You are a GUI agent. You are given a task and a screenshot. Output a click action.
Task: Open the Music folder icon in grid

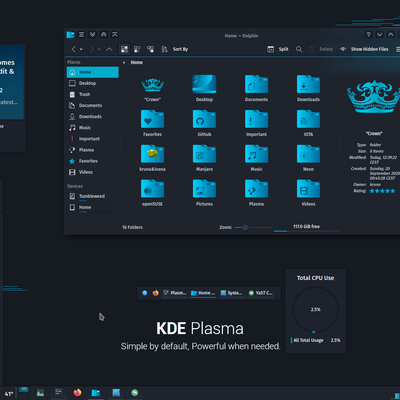(256, 154)
